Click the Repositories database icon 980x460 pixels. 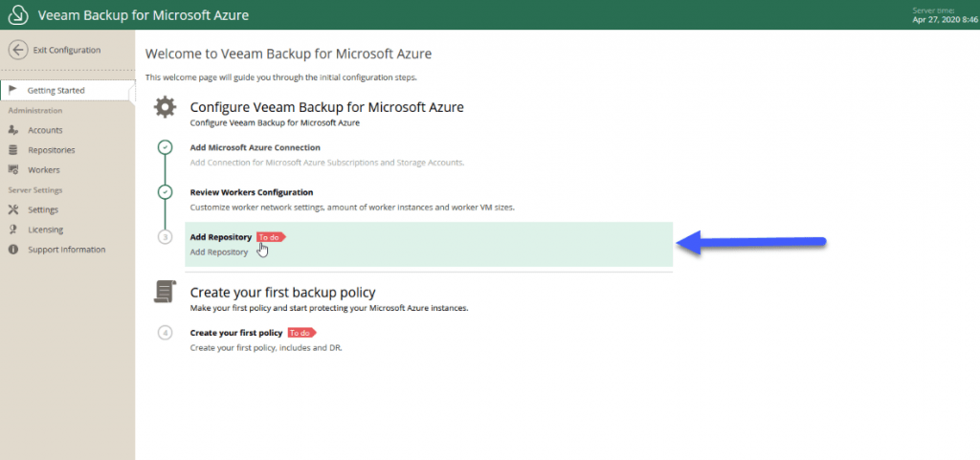[x=13, y=150]
